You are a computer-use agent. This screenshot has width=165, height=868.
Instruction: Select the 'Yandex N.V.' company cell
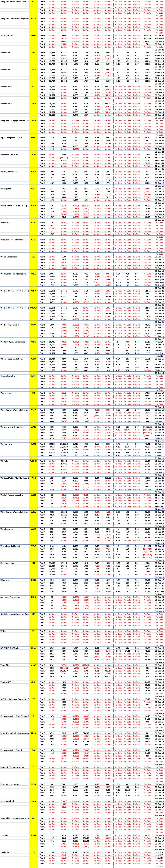(14, 682)
